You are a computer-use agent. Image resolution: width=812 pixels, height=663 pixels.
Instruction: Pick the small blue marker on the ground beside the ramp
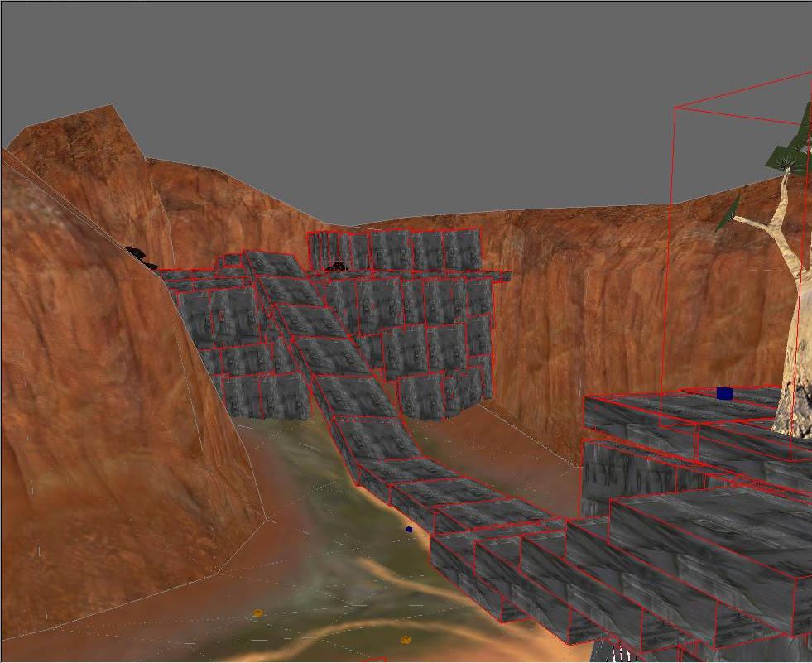[409, 530]
